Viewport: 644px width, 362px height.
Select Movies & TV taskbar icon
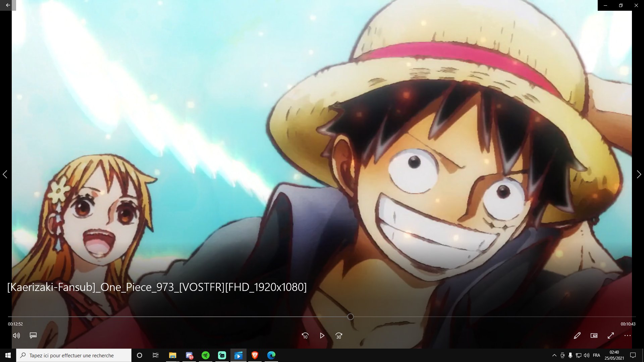coord(238,355)
